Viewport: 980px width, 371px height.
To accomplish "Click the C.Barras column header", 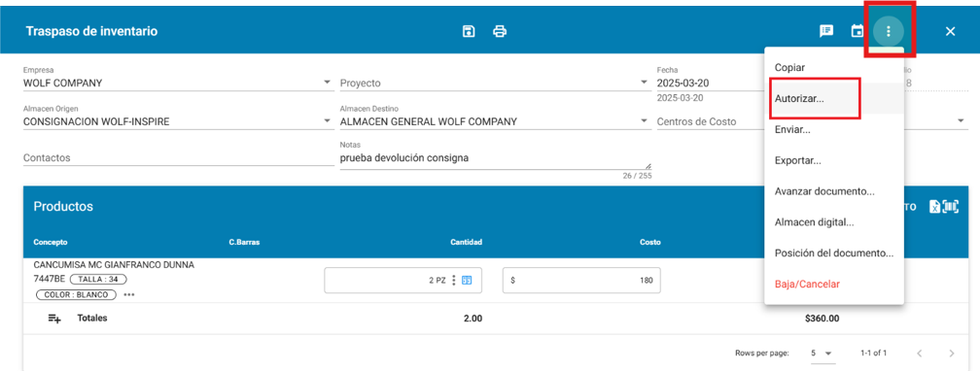I will coord(244,243).
